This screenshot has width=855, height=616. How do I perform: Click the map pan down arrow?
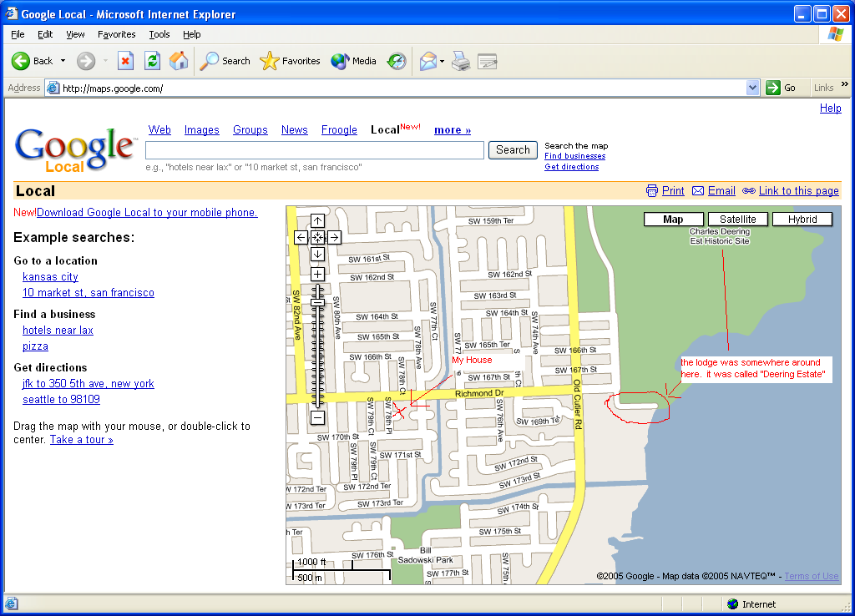point(317,255)
